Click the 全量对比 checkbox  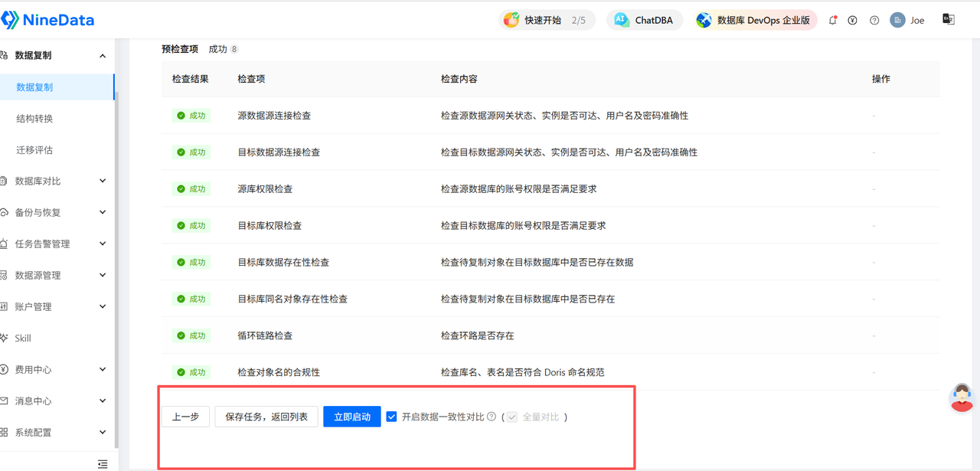click(x=512, y=417)
